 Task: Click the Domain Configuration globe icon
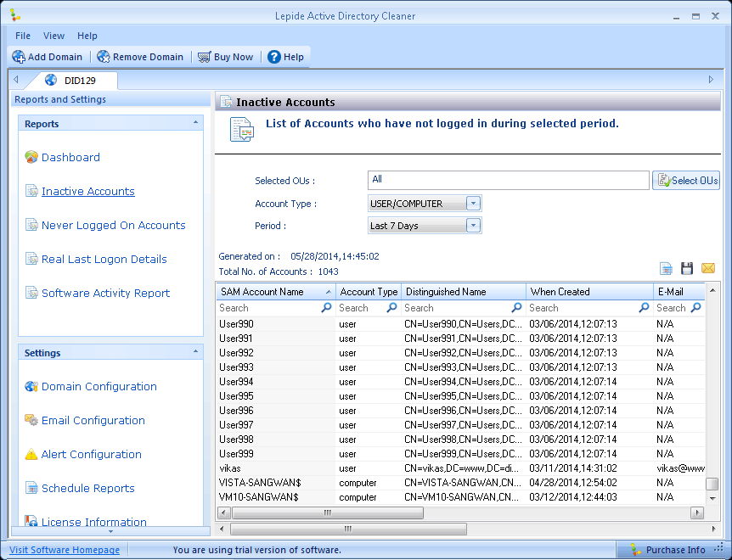coord(31,386)
